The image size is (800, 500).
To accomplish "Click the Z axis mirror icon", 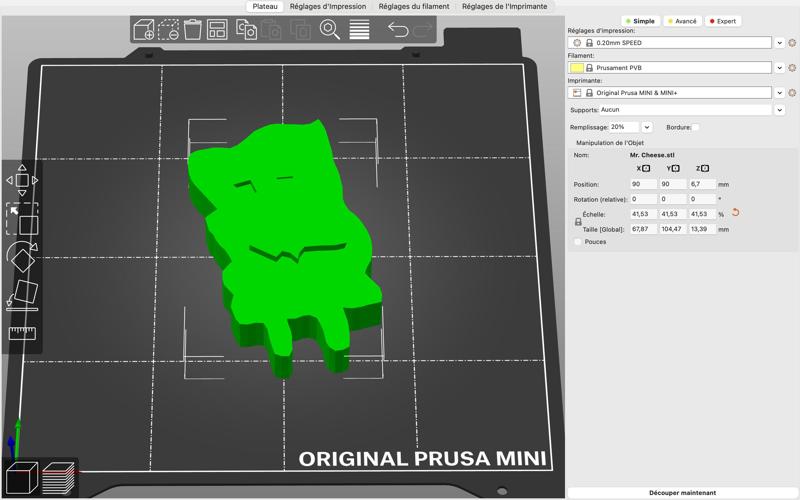I will click(705, 168).
